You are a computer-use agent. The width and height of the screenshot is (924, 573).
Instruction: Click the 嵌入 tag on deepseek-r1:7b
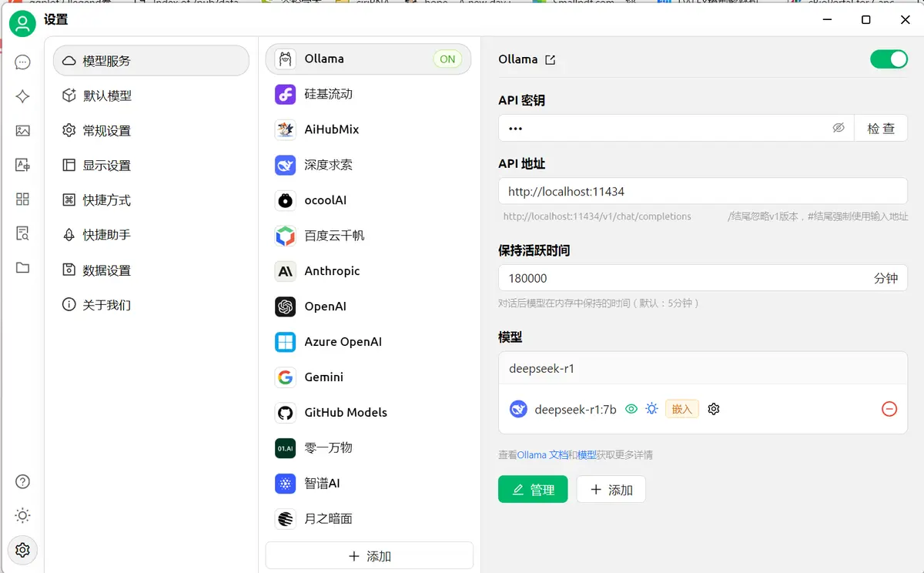click(682, 409)
